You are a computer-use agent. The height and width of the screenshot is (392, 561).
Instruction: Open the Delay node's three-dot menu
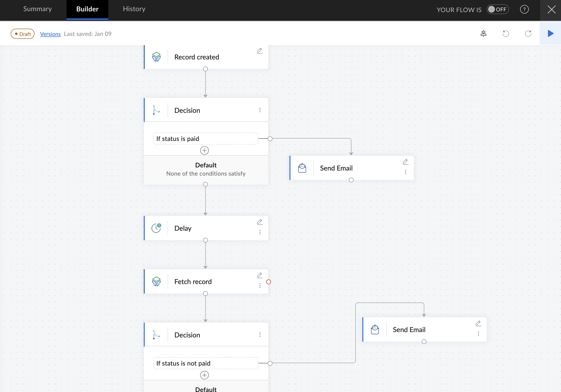tap(260, 232)
